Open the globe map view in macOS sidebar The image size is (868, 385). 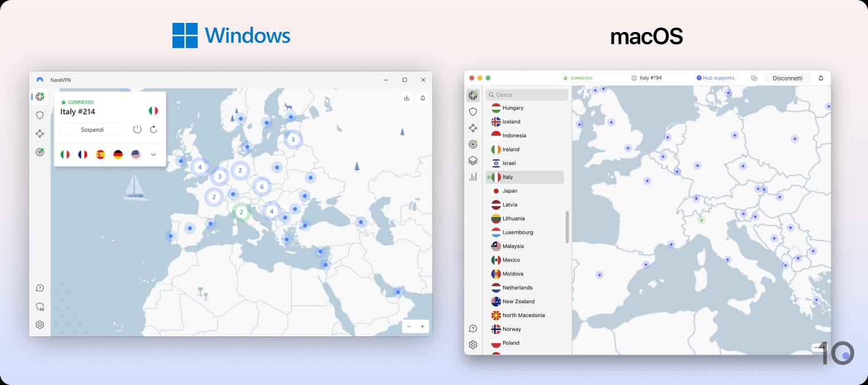pos(473,95)
